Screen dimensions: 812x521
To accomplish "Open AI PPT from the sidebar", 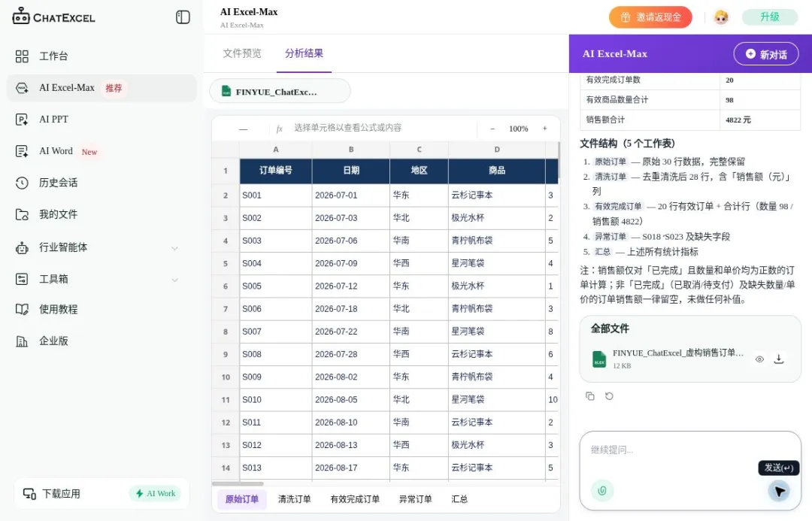I will tap(101, 119).
